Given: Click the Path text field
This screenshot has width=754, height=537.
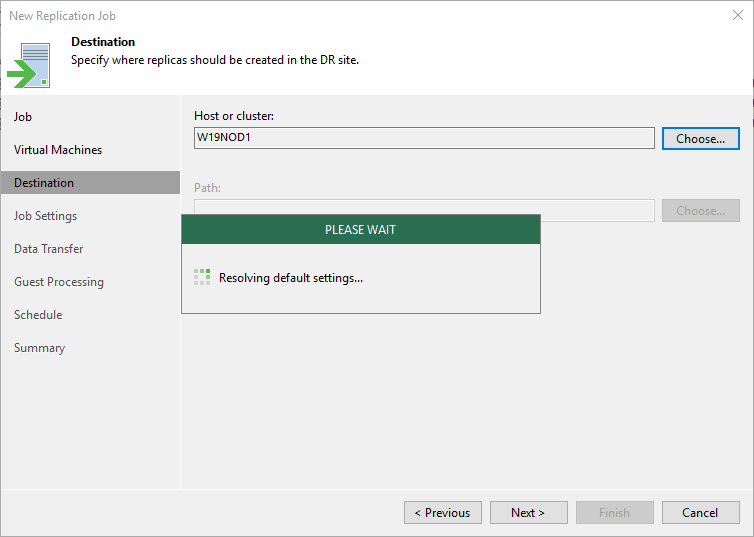Looking at the screenshot, I should 424,207.
